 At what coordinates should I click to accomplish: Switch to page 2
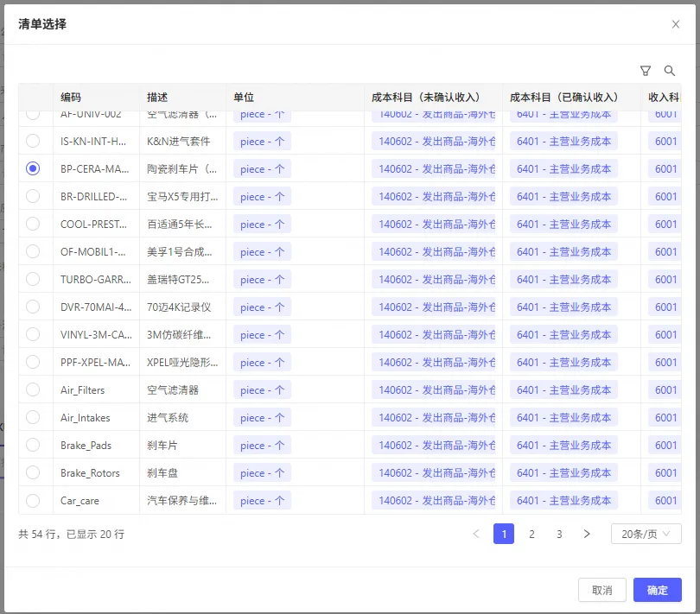click(531, 534)
